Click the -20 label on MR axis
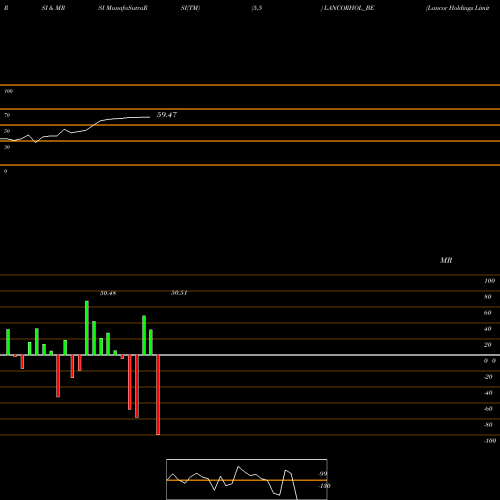 [x=488, y=377]
